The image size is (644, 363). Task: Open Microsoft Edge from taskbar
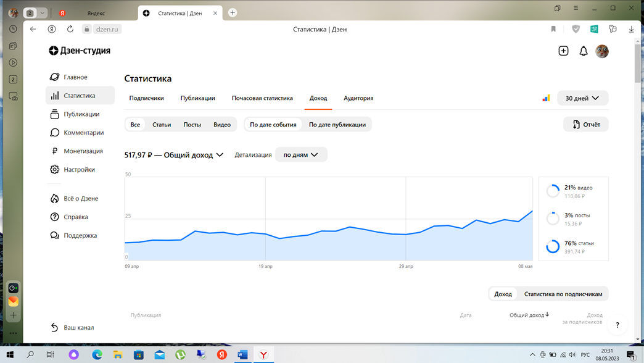tap(97, 354)
